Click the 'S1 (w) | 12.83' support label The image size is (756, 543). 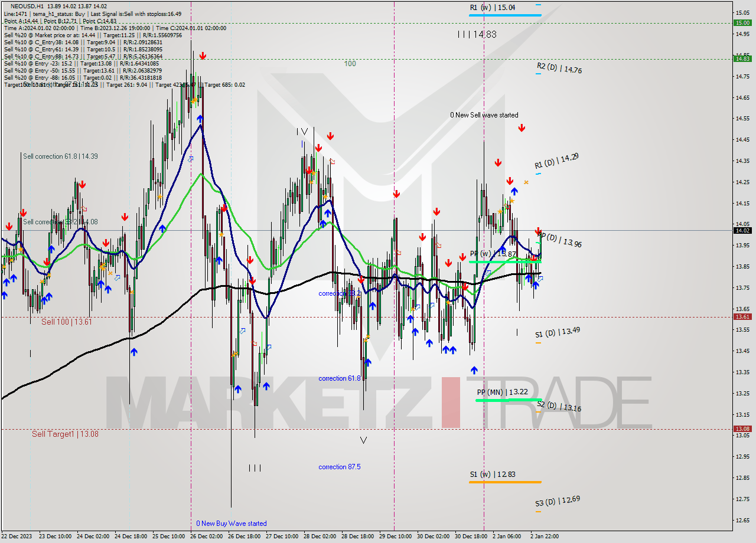493,475
